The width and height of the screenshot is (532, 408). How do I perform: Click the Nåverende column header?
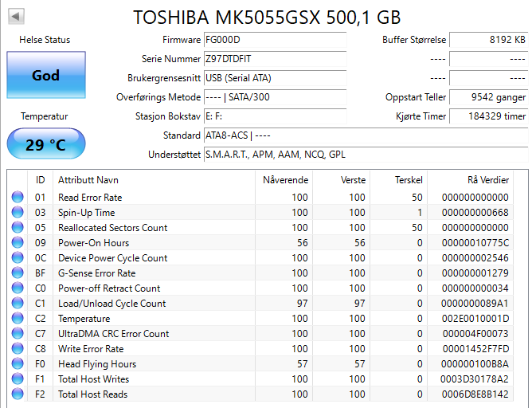pyautogui.click(x=285, y=180)
